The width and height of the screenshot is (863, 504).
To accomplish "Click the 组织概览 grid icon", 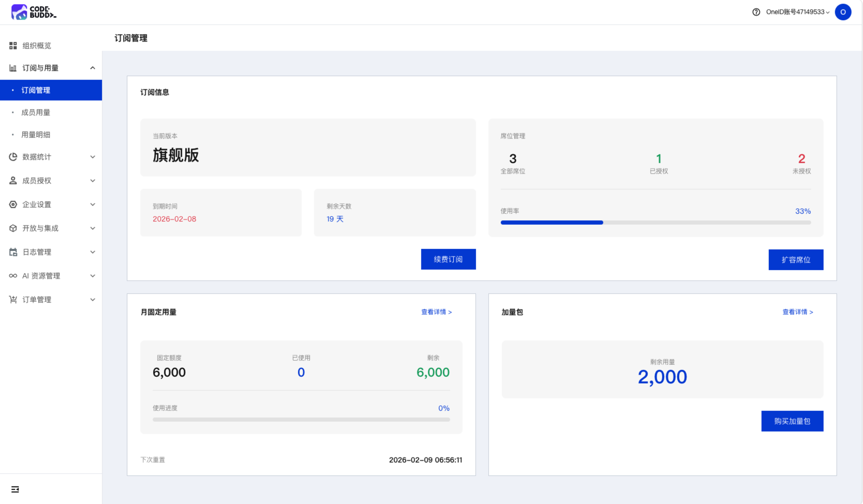I will 13,46.
